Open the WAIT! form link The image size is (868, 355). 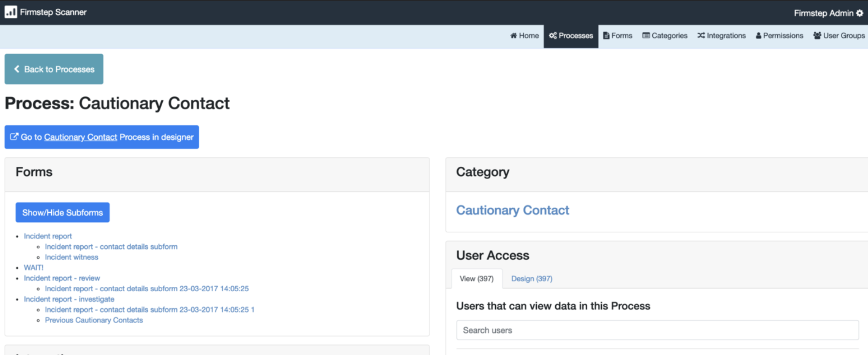point(34,268)
